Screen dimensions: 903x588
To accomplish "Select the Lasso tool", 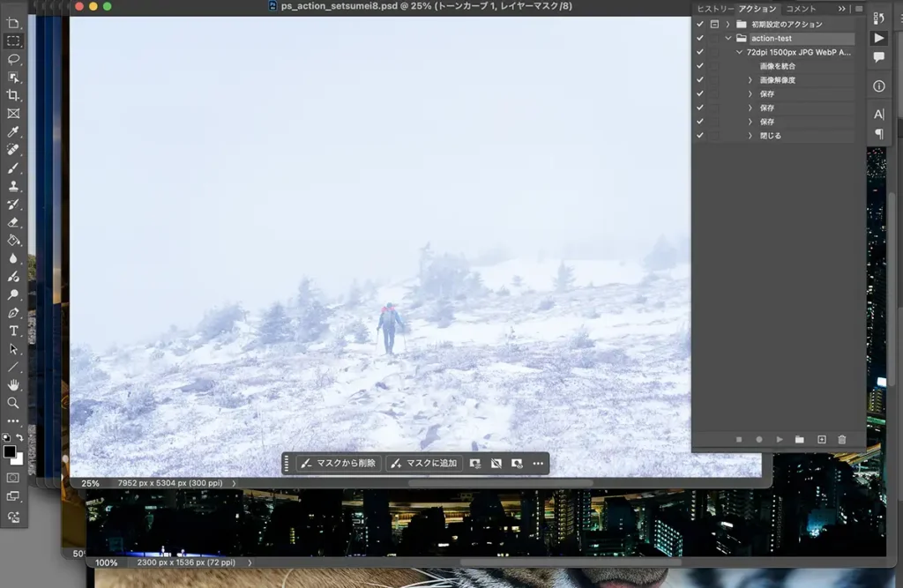I will [13, 59].
